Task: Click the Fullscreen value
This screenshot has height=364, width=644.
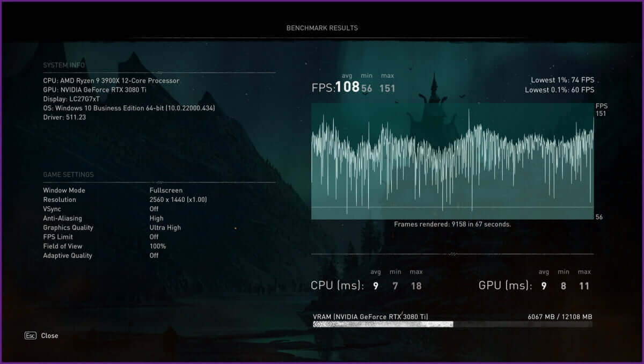Action: [x=166, y=190]
